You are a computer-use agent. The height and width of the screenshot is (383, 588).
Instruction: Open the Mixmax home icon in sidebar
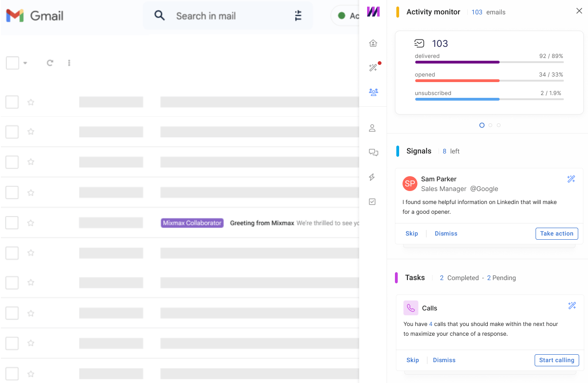tap(373, 44)
